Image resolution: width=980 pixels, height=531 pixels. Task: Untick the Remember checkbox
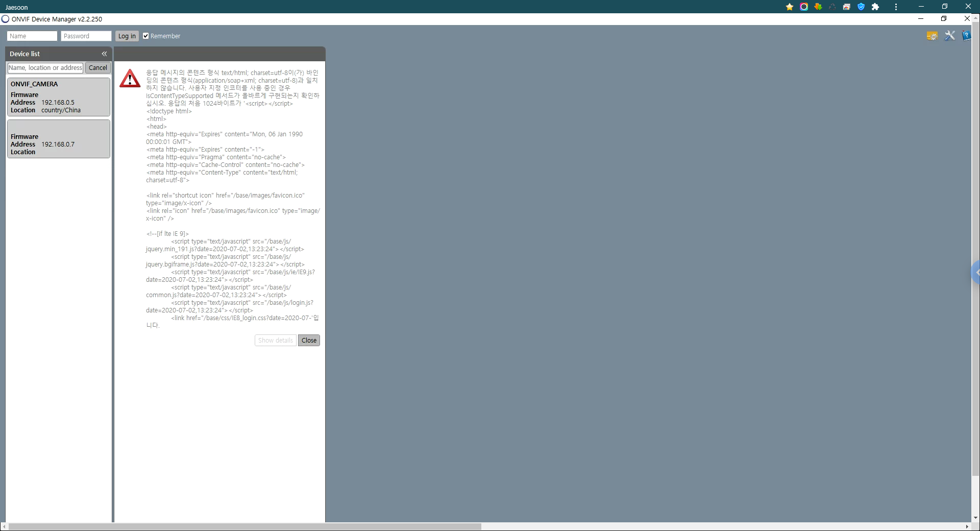(x=145, y=36)
